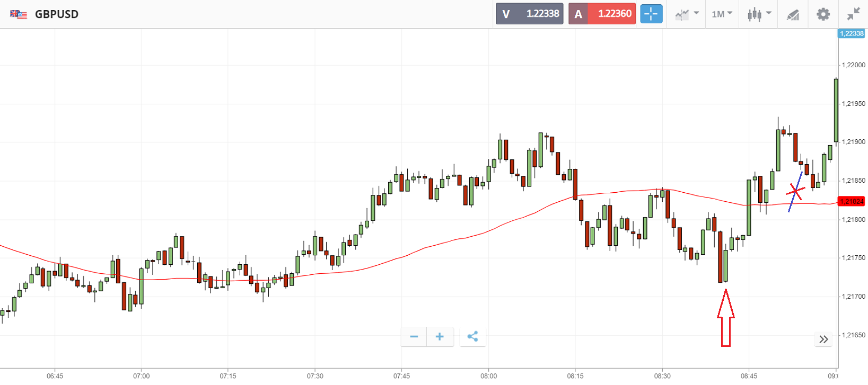Image resolution: width=868 pixels, height=385 pixels.
Task: Click the sell price 1.22338 button
Action: [530, 14]
